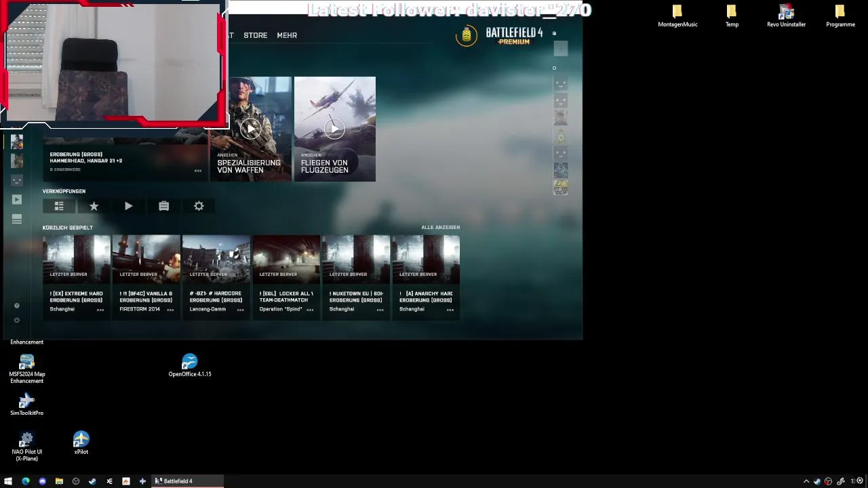This screenshot has height=488, width=868.
Task: Select the -BZ1- HARDCORE server thumbnail
Action: [216, 259]
